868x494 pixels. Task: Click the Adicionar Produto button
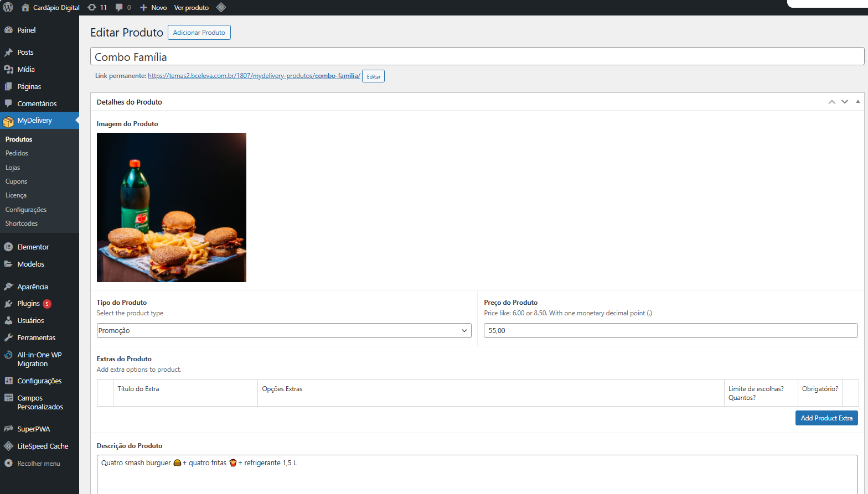(x=199, y=33)
